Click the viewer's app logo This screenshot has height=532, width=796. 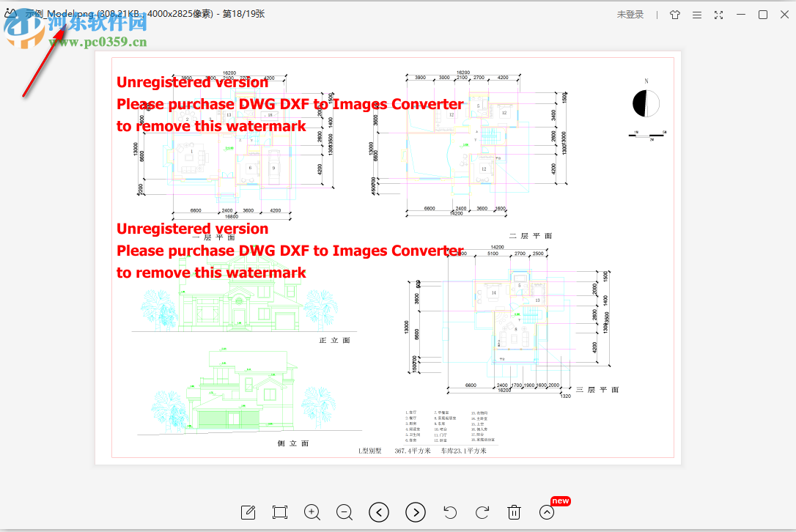(10, 14)
